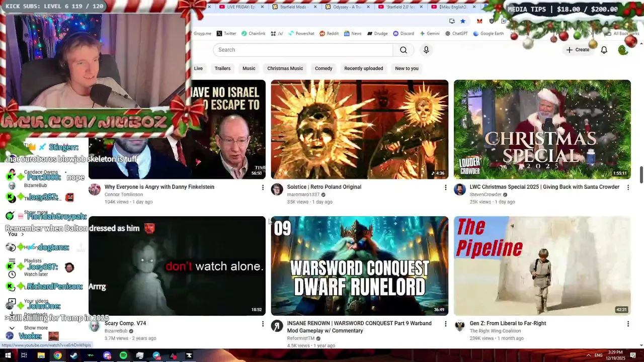Open options for Warsword Conquest video
Image resolution: width=644 pixels, height=362 pixels.
pyautogui.click(x=445, y=324)
